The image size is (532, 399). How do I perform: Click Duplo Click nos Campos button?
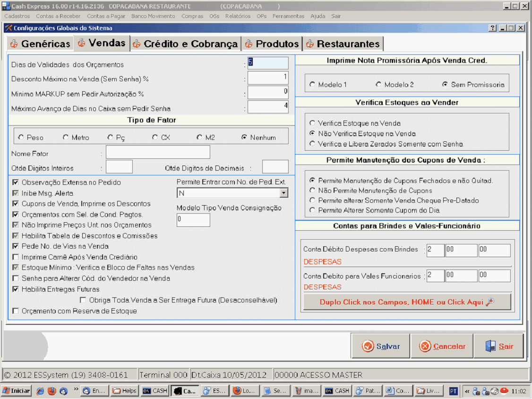407,302
